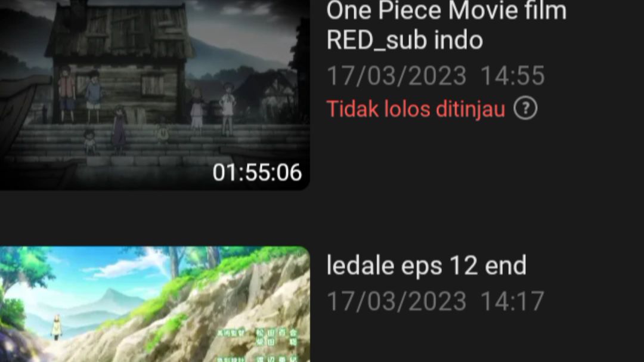Click the 01:55:06 duration badge
Viewport: 644px width, 362px height.
(x=257, y=172)
